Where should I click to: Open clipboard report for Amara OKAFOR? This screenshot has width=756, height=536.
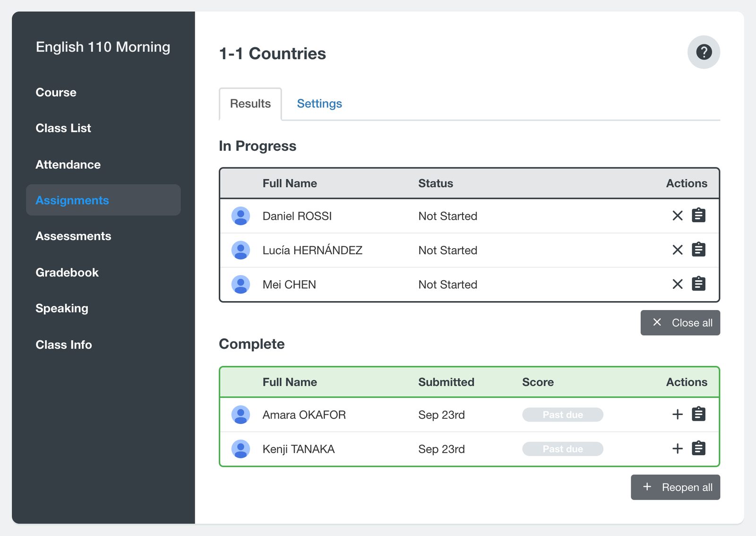point(698,414)
